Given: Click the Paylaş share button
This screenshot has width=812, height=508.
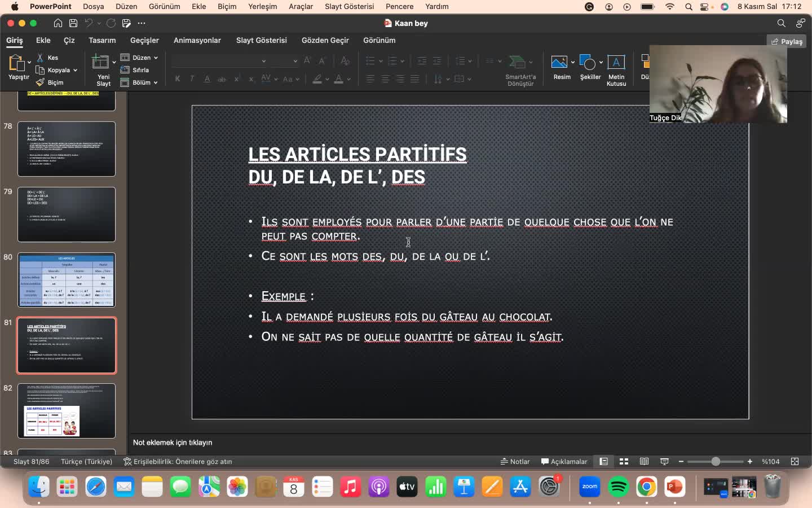Looking at the screenshot, I should (x=787, y=41).
